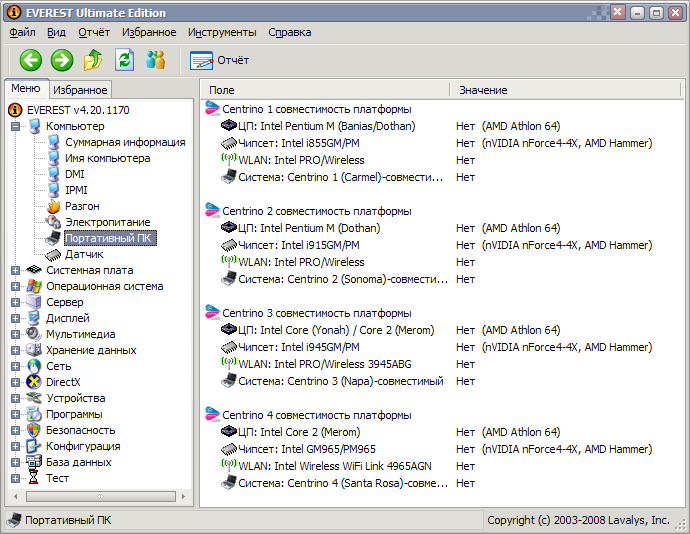
Task: Open the Справка menu
Action: [x=290, y=32]
